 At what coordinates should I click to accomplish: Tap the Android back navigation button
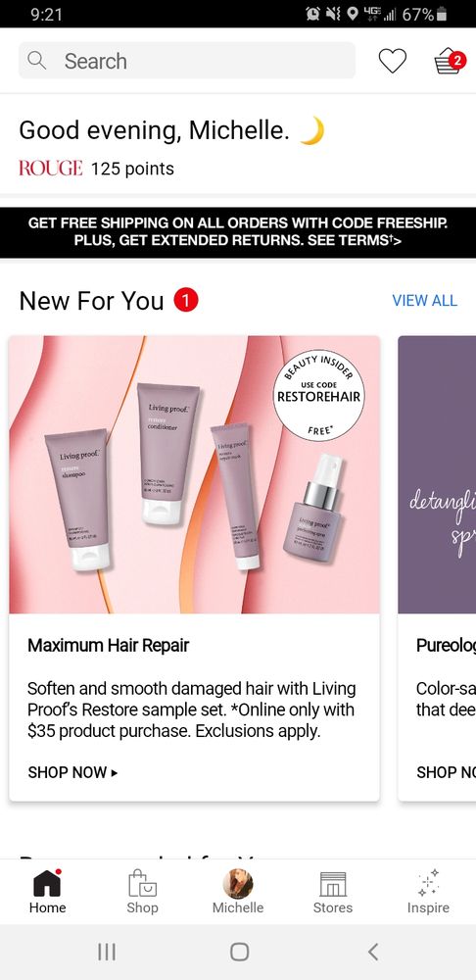point(373,952)
